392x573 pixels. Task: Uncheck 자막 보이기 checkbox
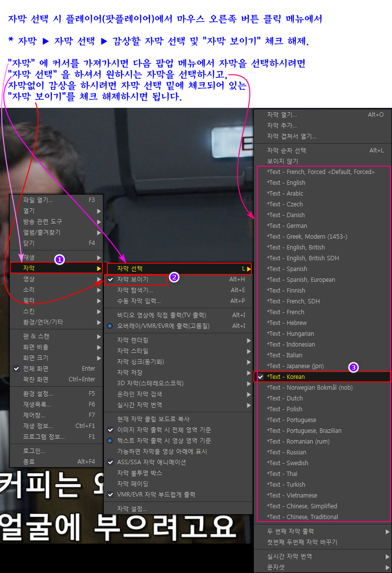click(111, 279)
